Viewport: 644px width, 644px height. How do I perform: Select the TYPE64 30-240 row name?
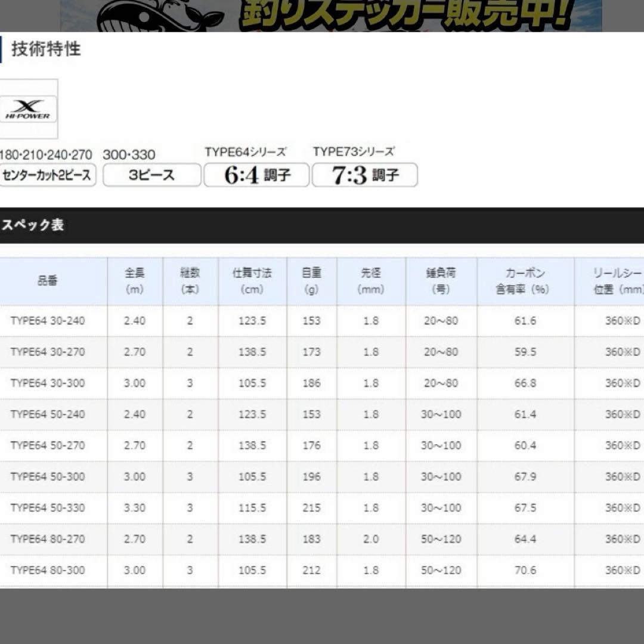[x=48, y=321]
